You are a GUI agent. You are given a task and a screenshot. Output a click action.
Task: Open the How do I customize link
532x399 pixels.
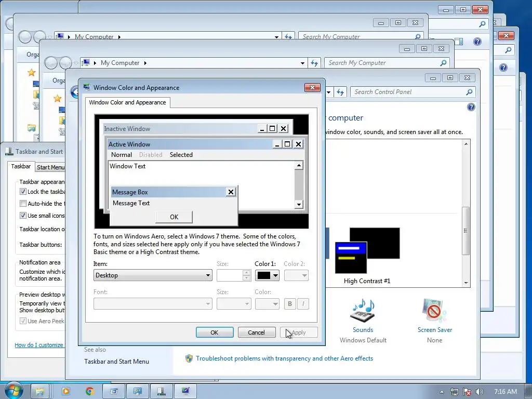click(x=39, y=345)
